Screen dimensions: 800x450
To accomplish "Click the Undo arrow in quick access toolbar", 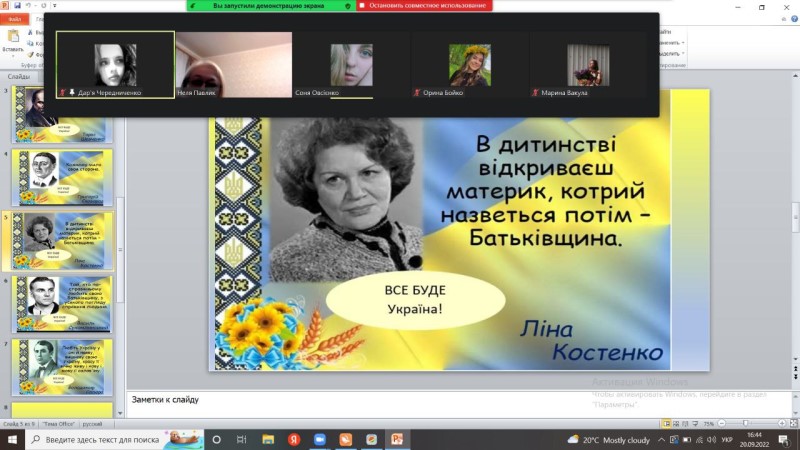I will [28, 5].
